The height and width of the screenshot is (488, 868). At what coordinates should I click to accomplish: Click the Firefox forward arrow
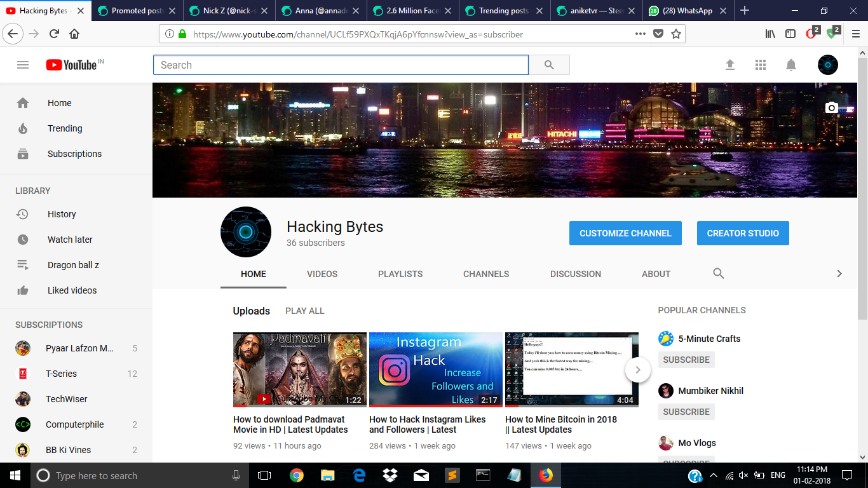point(34,34)
